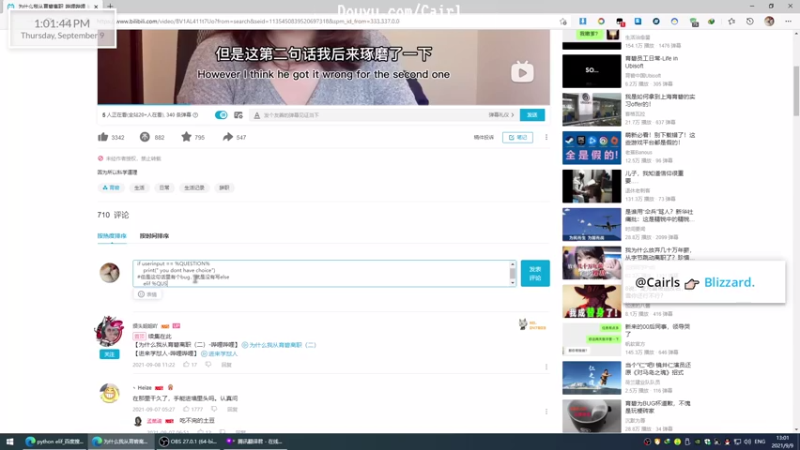Open the ENG language indicator in system tray
The height and width of the screenshot is (450, 800).
coord(760,441)
